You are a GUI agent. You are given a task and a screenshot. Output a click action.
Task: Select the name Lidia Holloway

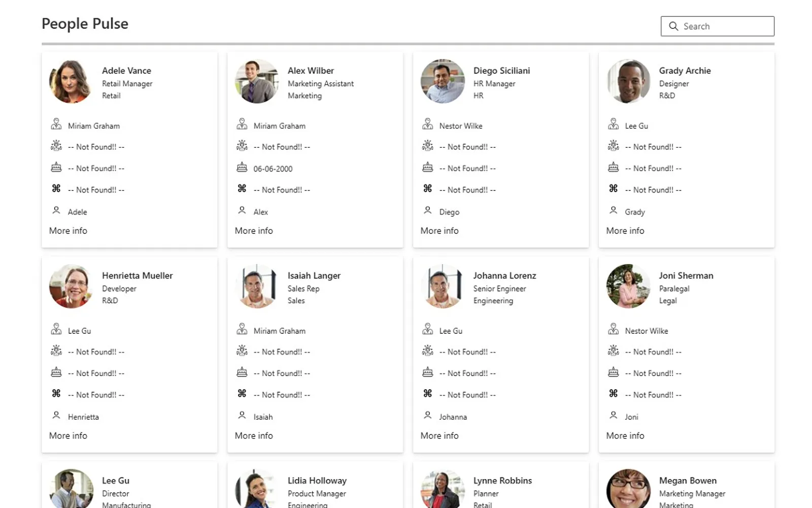(317, 481)
